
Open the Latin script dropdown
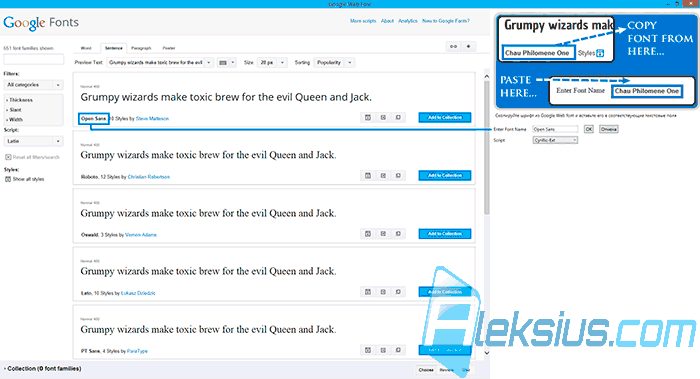33,141
